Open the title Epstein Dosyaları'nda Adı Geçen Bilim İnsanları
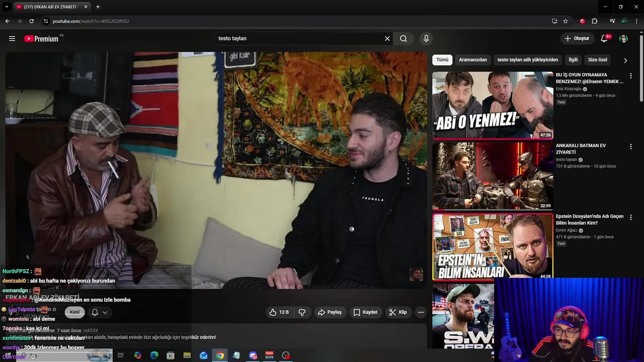Screen dimensions: 644x362 [x=589, y=220]
